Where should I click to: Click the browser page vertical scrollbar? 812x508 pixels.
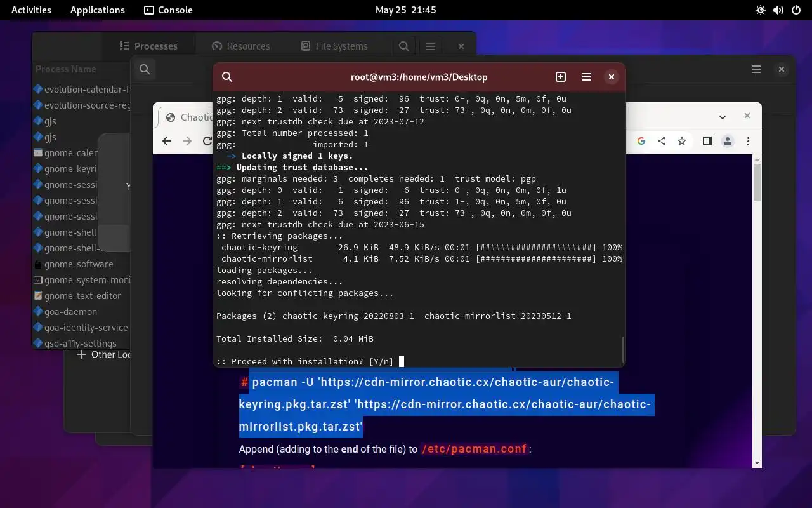[757, 182]
